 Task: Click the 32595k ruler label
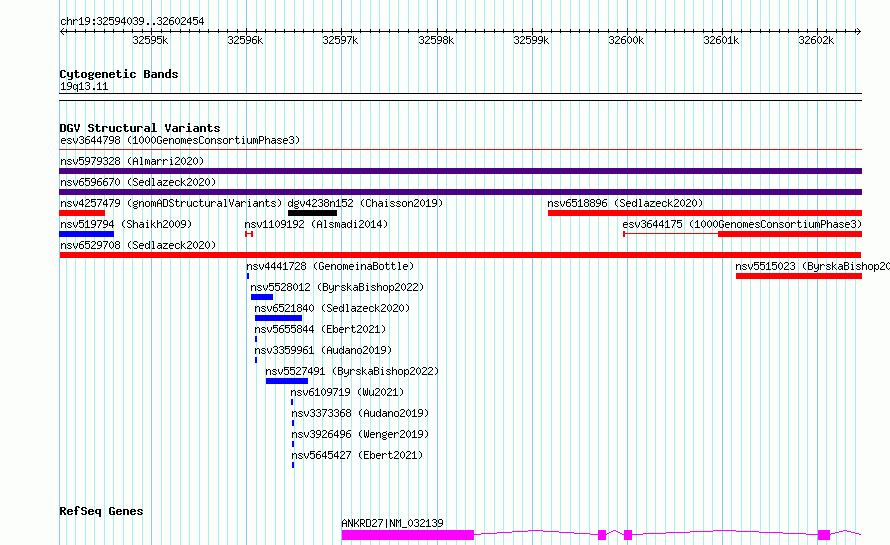tap(150, 40)
